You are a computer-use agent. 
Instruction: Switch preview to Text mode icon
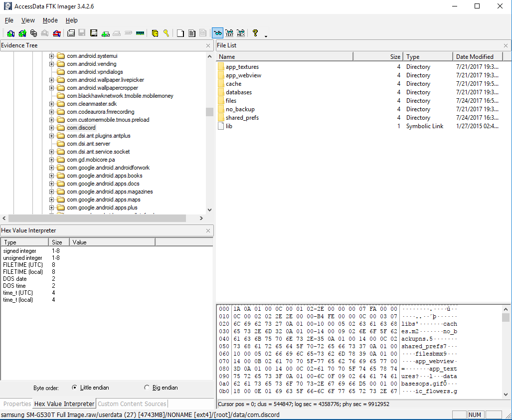point(229,33)
